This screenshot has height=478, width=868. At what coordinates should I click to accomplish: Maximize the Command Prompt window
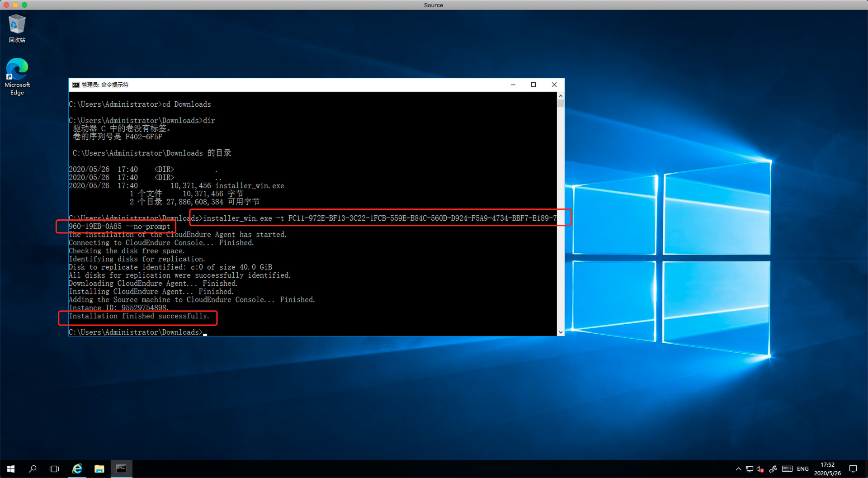(x=533, y=85)
